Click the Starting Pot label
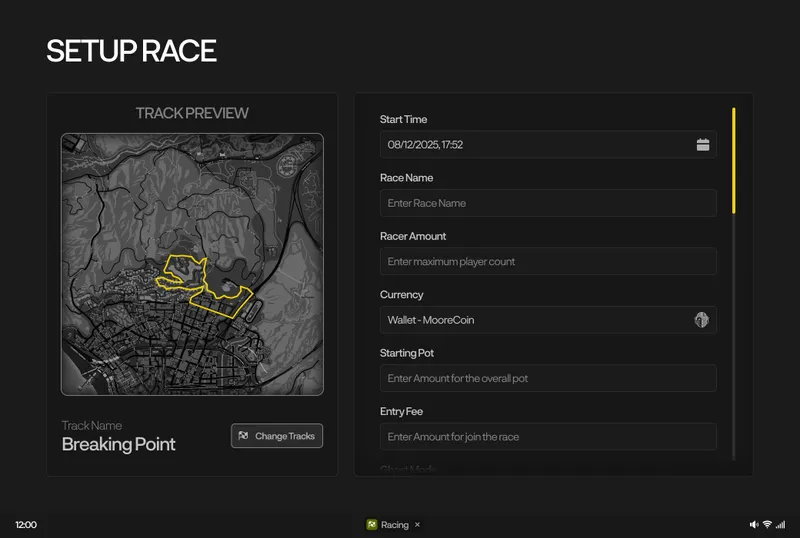The image size is (800, 538). (x=407, y=353)
